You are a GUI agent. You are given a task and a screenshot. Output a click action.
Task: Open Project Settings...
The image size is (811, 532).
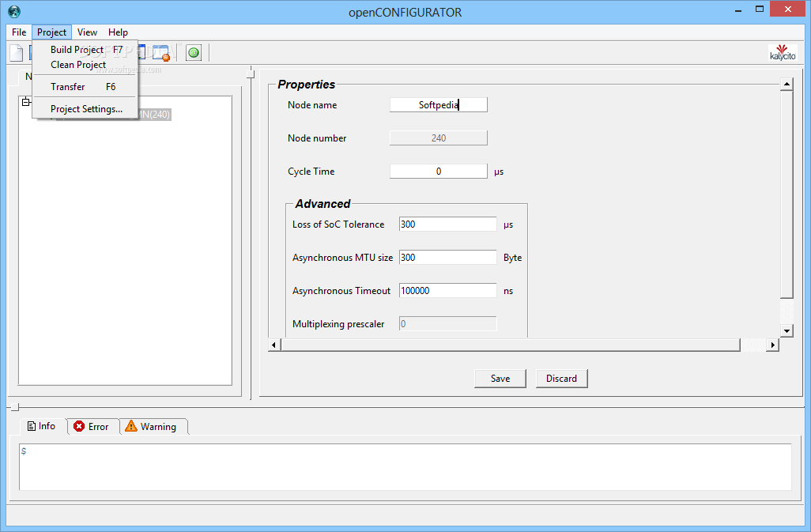pyautogui.click(x=85, y=109)
